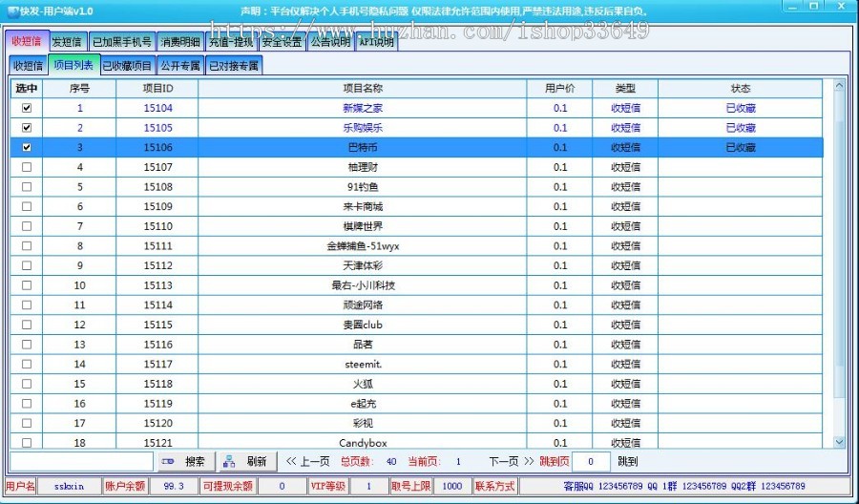Go to next page via 下一页
This screenshot has height=504, width=859.
pyautogui.click(x=512, y=462)
